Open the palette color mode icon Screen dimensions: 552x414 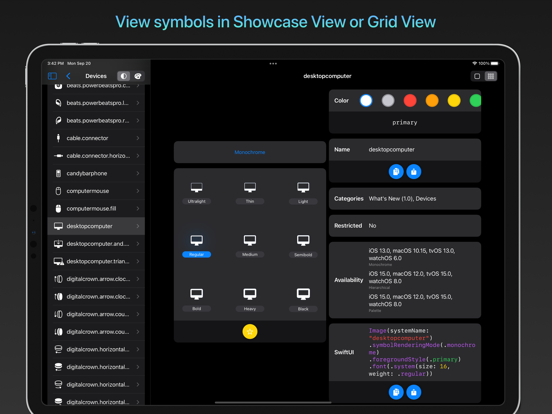(x=138, y=76)
